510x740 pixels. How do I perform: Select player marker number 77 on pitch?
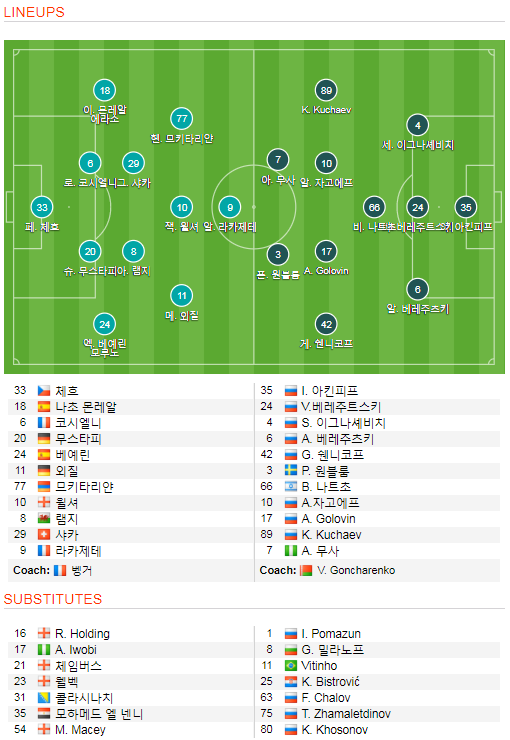pyautogui.click(x=182, y=119)
